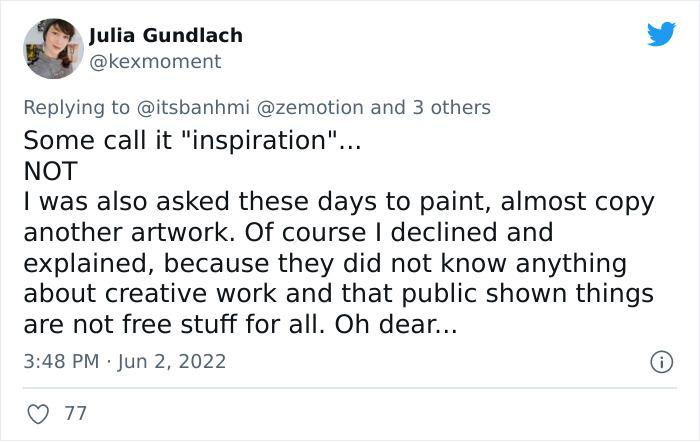Open the Julia Gundlach display name
Viewport: 700px width, 441px height.
click(165, 36)
